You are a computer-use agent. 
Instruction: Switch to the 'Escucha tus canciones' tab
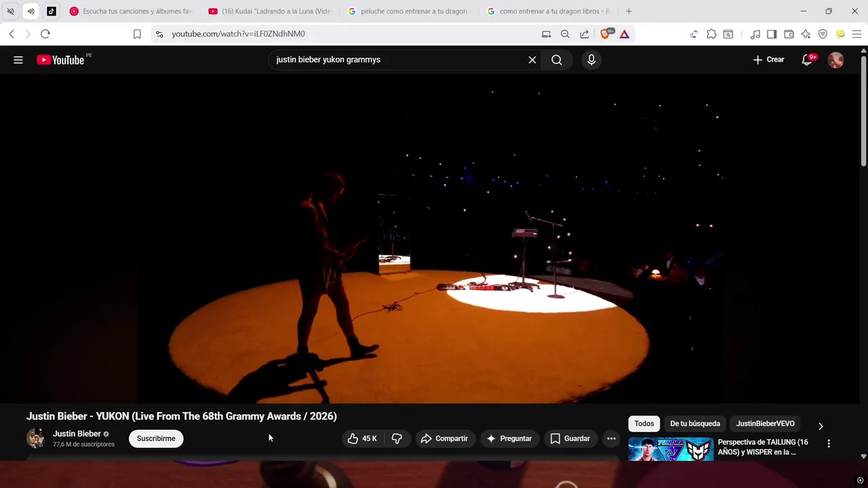tap(132, 11)
